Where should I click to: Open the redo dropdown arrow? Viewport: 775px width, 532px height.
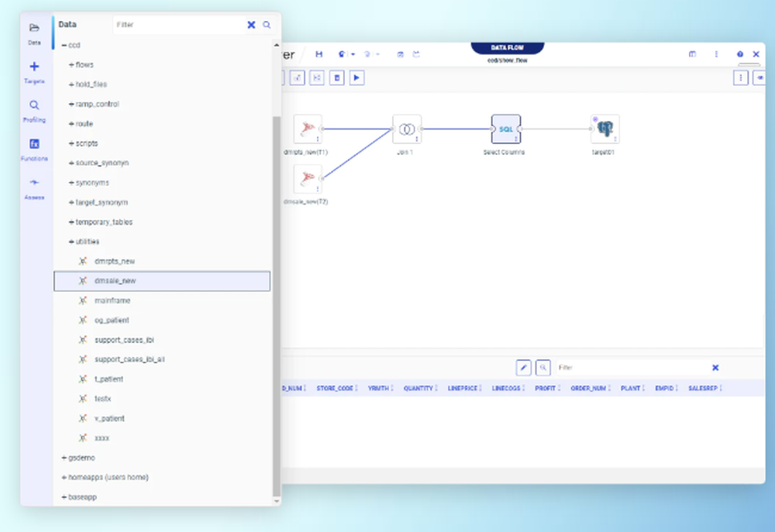click(378, 54)
